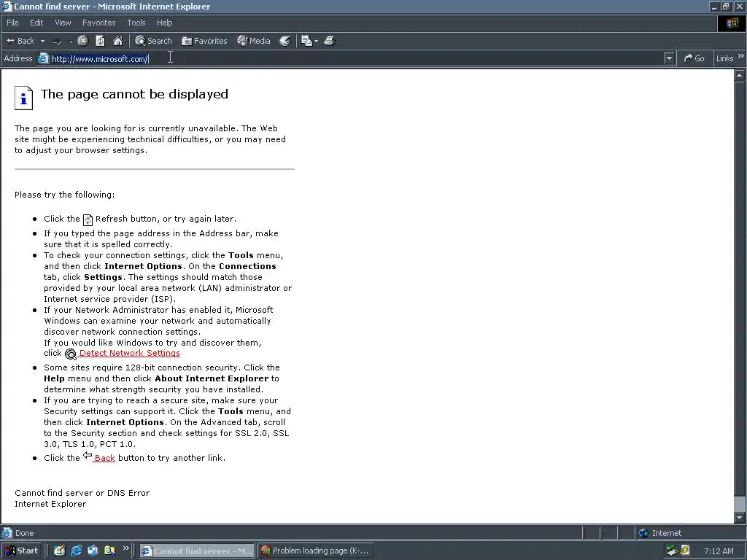Open the Back button history dropdown
747x560 pixels.
click(x=42, y=42)
